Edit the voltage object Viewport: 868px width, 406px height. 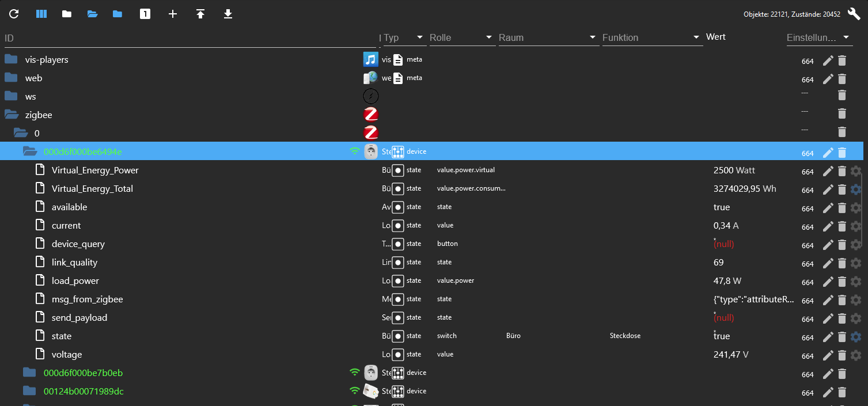828,355
